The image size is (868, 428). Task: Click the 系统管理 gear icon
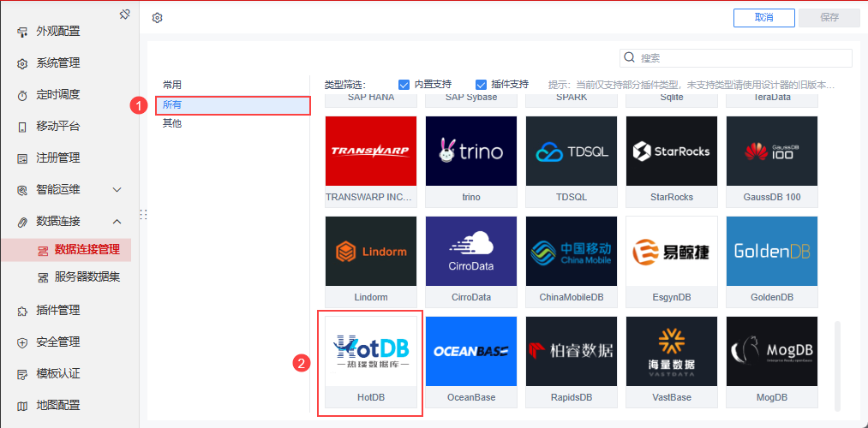pos(22,63)
